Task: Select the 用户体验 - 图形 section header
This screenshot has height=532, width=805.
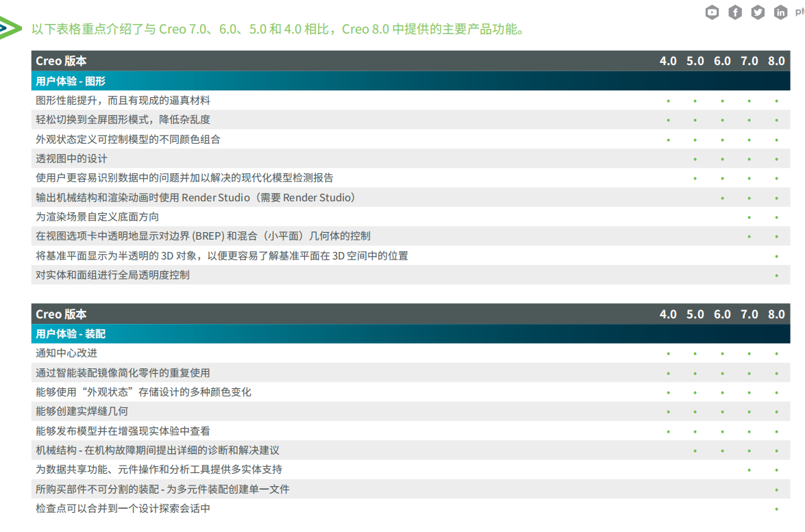Action: click(x=71, y=81)
